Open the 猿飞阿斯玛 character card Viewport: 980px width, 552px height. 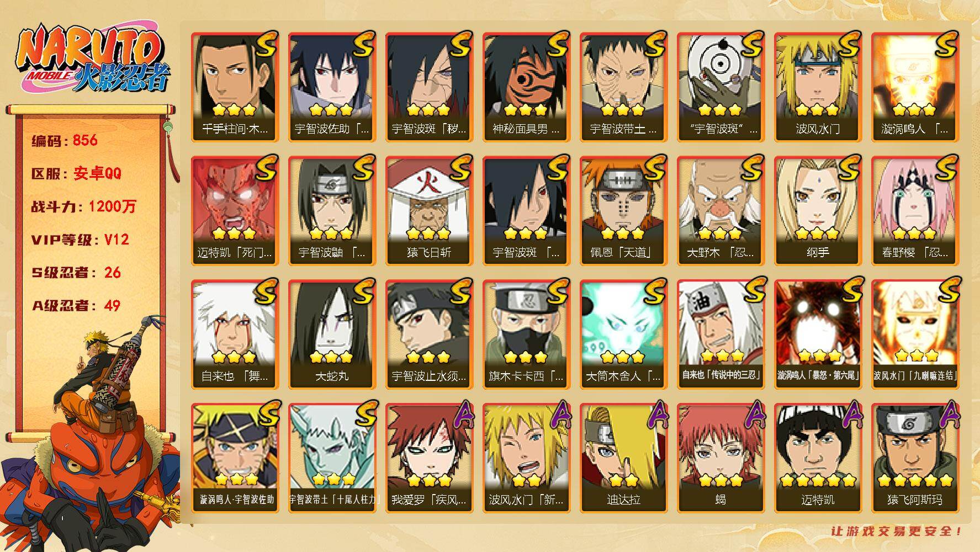[x=915, y=458]
